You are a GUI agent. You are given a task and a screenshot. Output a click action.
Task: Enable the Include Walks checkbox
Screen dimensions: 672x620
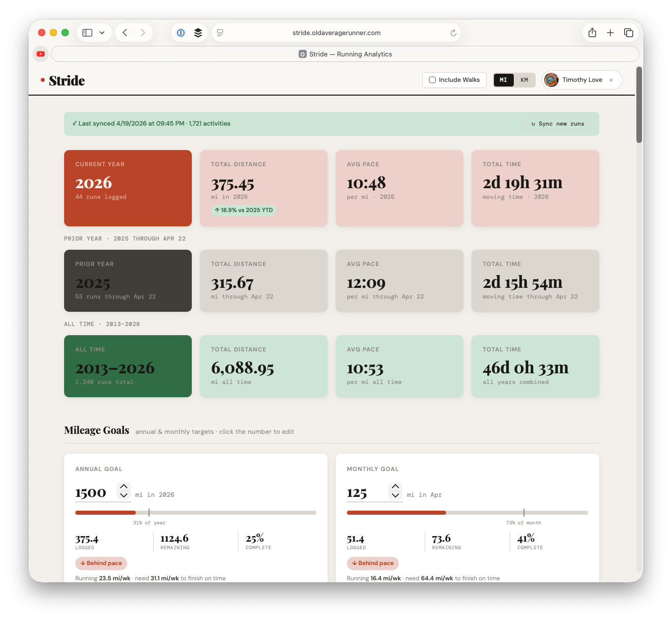point(432,80)
